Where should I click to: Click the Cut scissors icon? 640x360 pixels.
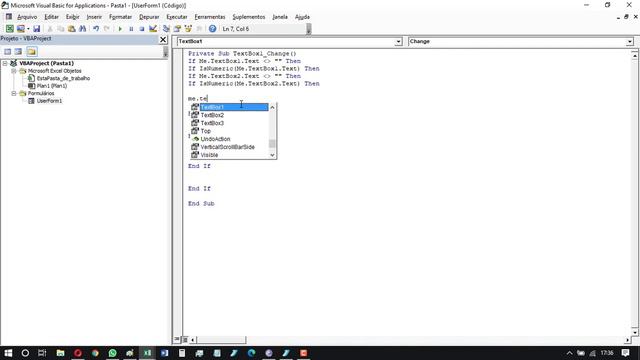point(50,29)
